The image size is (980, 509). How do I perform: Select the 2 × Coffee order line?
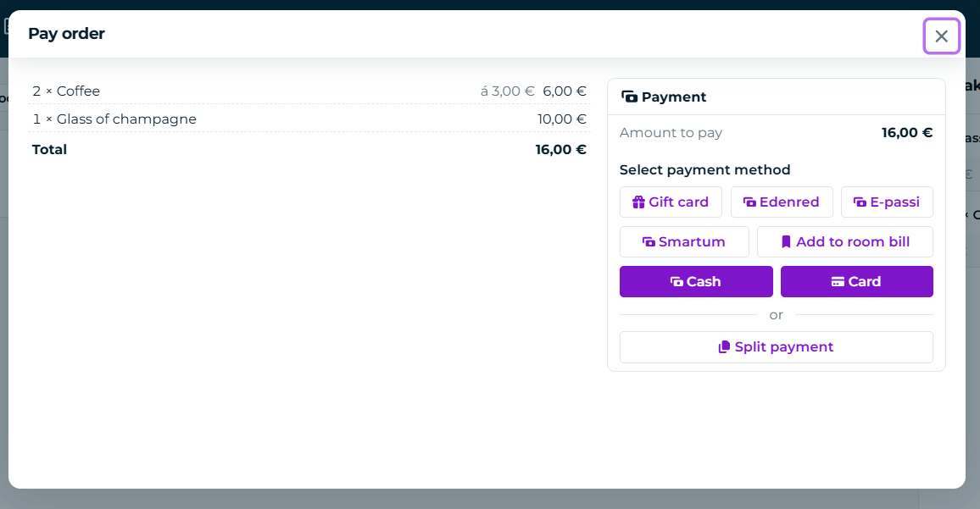309,91
